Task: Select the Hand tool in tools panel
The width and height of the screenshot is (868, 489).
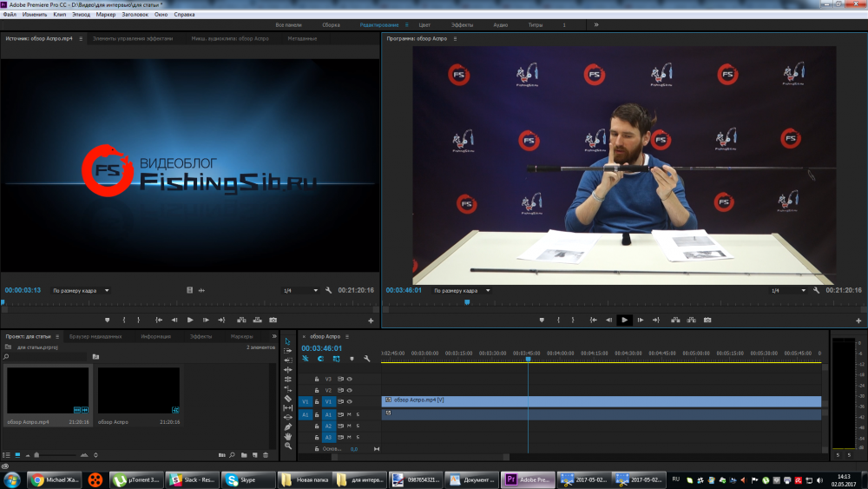Action: click(x=288, y=436)
